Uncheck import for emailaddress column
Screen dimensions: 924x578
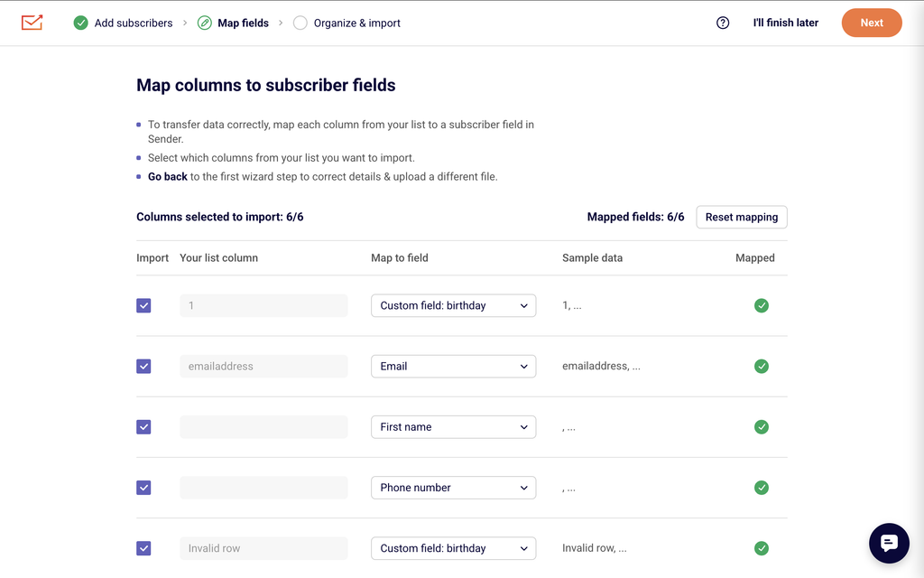143,367
